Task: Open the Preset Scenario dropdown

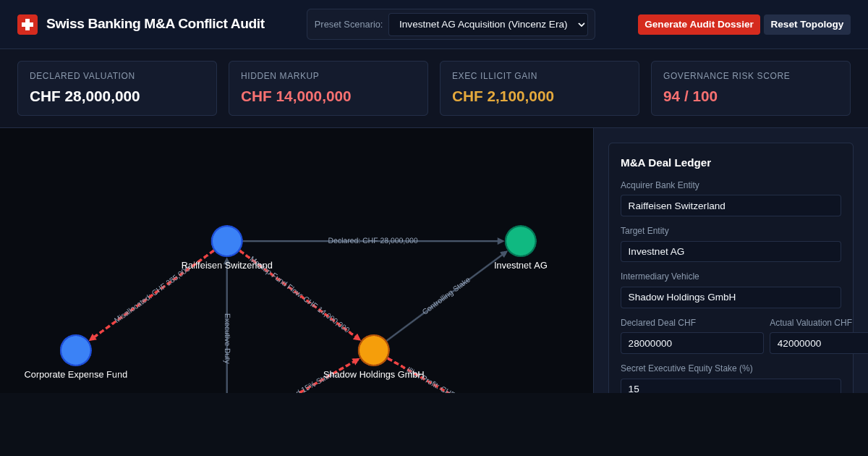Action: (488, 25)
